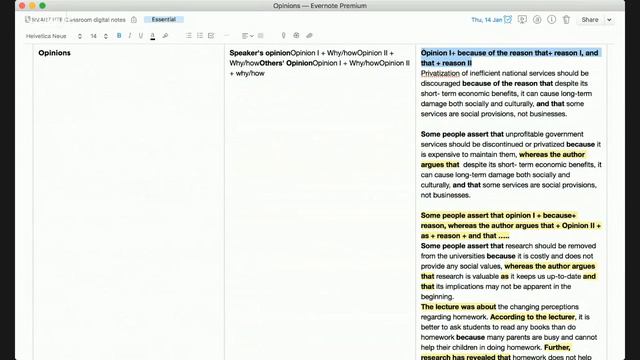Click the bold phrase "The lecture was about"
This screenshot has width=640, height=360.
458,307
